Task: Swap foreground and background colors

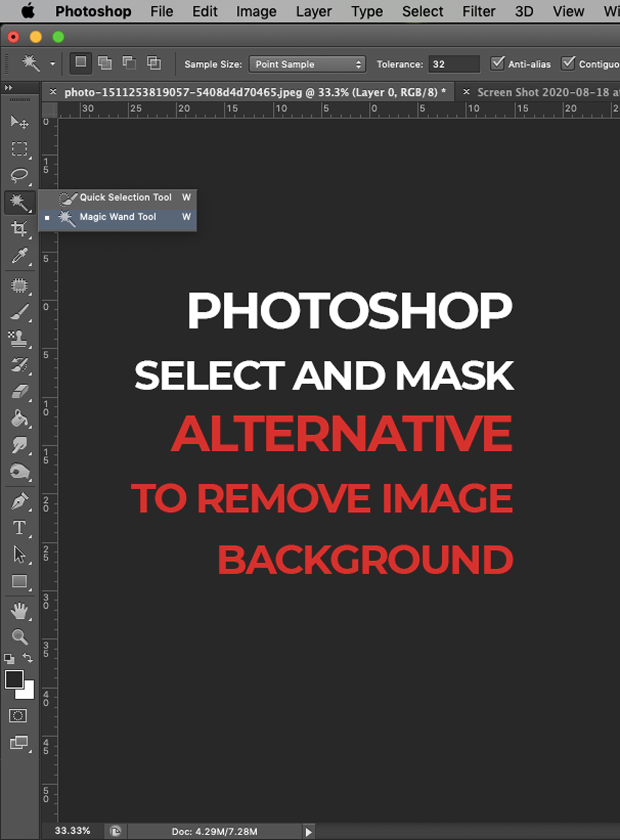Action: coord(28,658)
